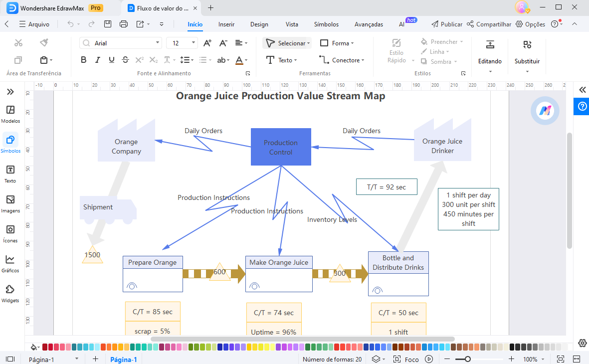The width and height of the screenshot is (589, 364).
Task: Toggle bold text formatting
Action: tap(84, 60)
